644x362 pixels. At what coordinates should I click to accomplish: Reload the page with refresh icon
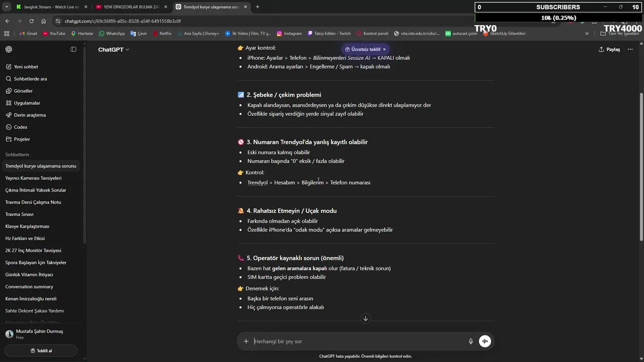point(31,21)
